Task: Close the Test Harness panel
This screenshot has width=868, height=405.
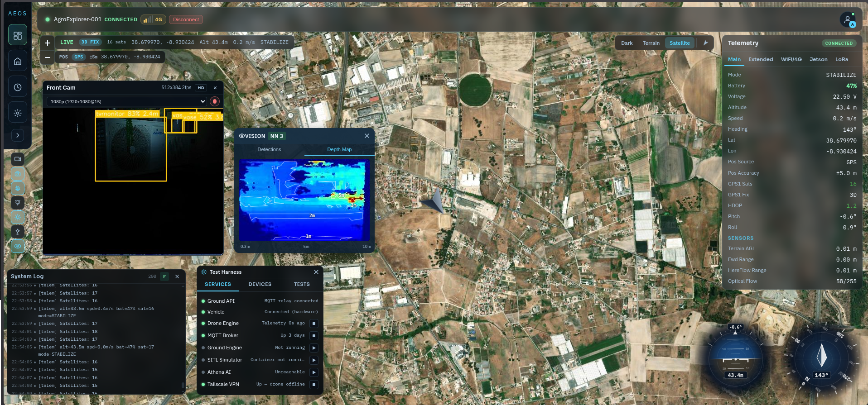Action: coord(316,272)
